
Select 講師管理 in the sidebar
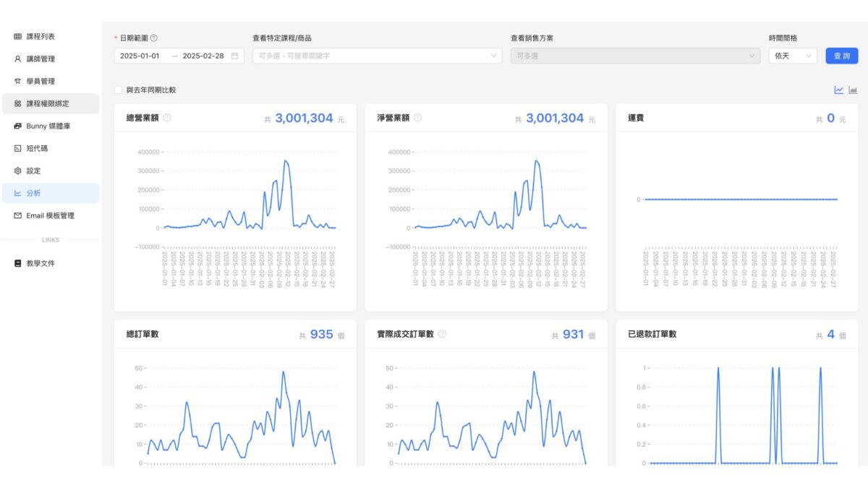(41, 59)
